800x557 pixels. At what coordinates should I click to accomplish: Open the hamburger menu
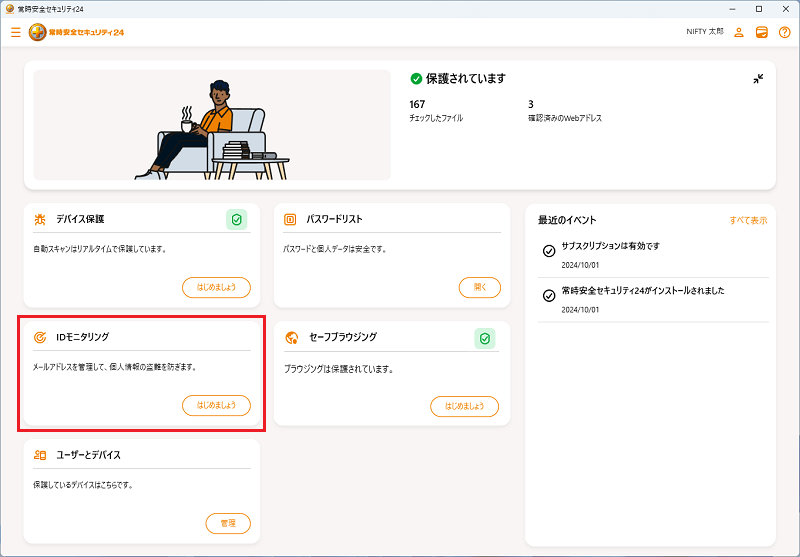pos(15,32)
